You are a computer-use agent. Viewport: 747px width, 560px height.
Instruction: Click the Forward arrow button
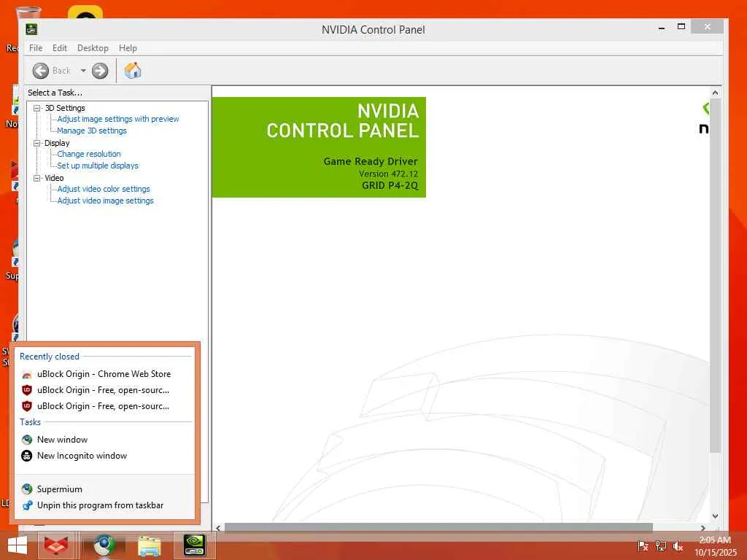coord(99,71)
